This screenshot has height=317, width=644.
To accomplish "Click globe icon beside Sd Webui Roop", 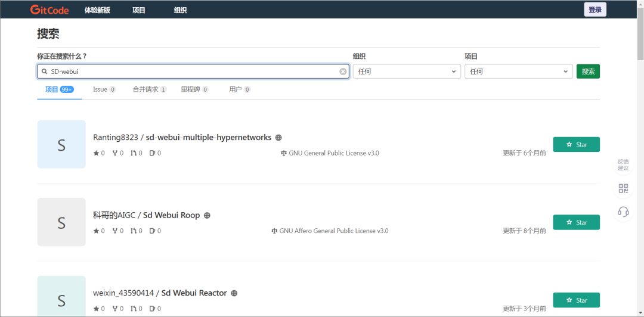I will (207, 215).
